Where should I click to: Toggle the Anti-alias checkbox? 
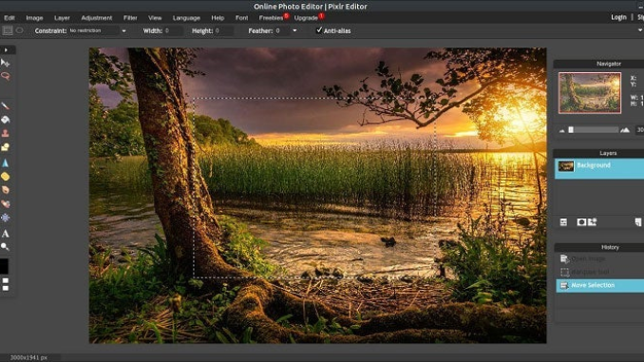(x=319, y=30)
